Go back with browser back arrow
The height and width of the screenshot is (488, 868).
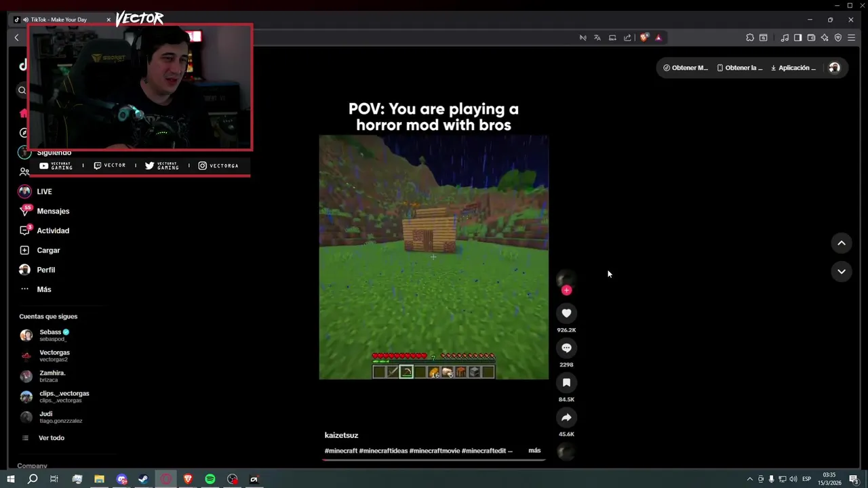click(17, 38)
